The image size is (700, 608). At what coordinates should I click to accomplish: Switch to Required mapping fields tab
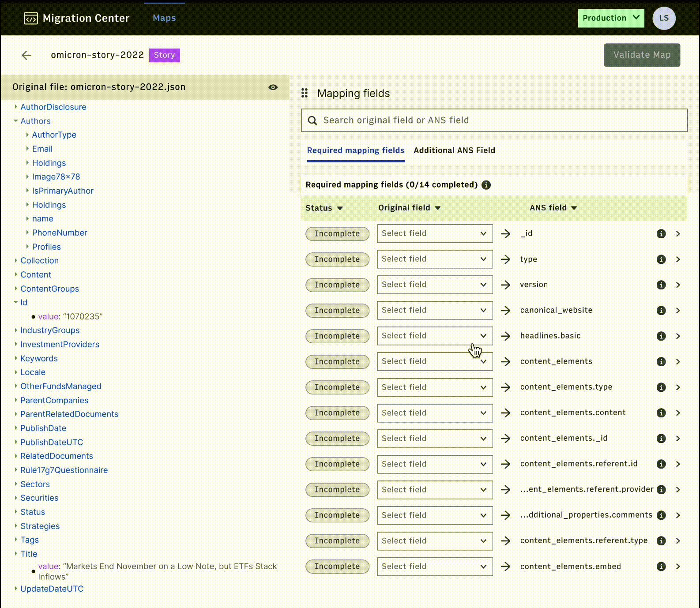356,150
